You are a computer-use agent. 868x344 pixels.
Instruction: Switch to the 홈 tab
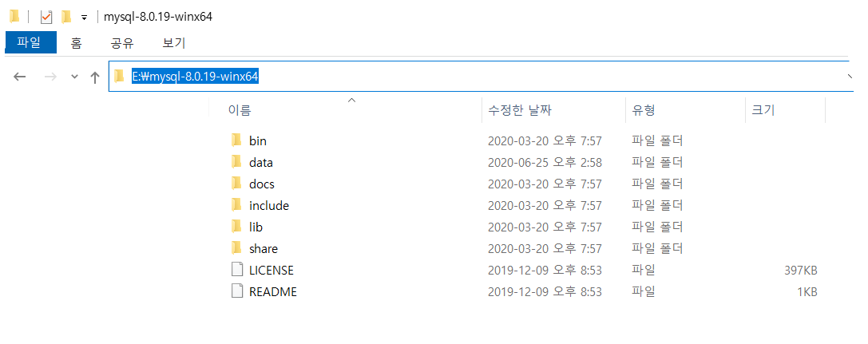77,42
